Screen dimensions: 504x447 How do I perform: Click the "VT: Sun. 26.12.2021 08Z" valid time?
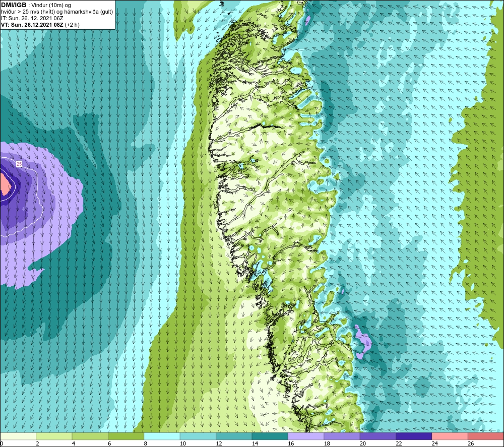click(32, 25)
